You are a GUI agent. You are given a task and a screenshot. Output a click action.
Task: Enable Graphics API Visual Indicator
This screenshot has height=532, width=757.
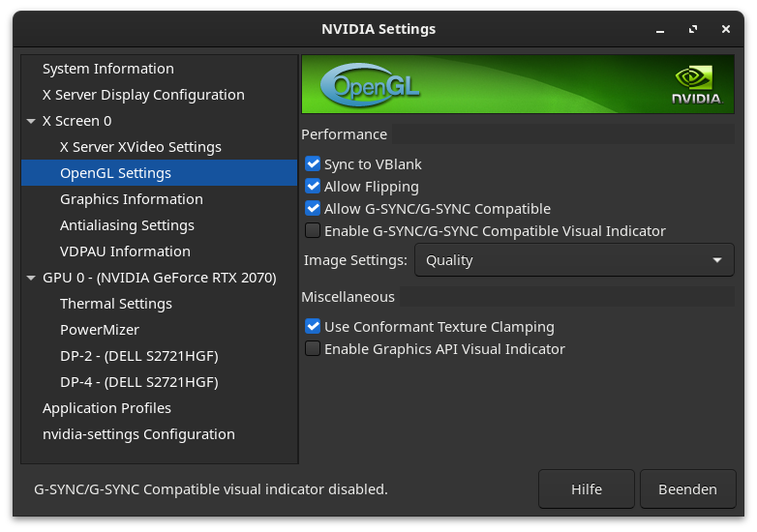[x=313, y=349]
